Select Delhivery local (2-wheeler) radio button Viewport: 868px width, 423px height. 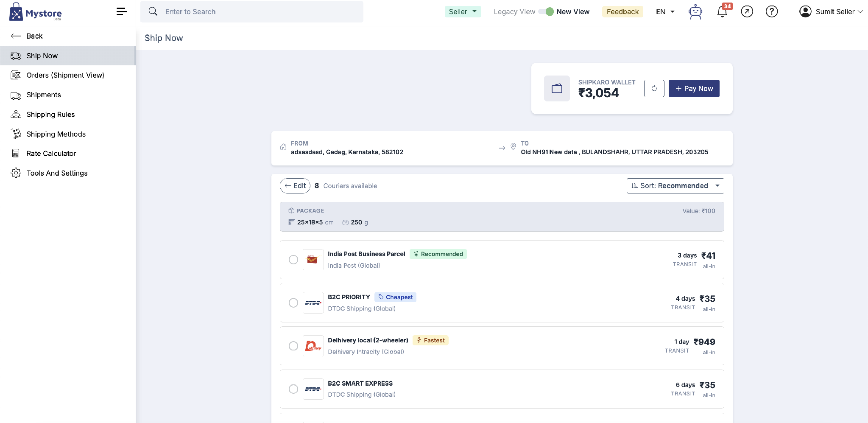click(x=293, y=346)
